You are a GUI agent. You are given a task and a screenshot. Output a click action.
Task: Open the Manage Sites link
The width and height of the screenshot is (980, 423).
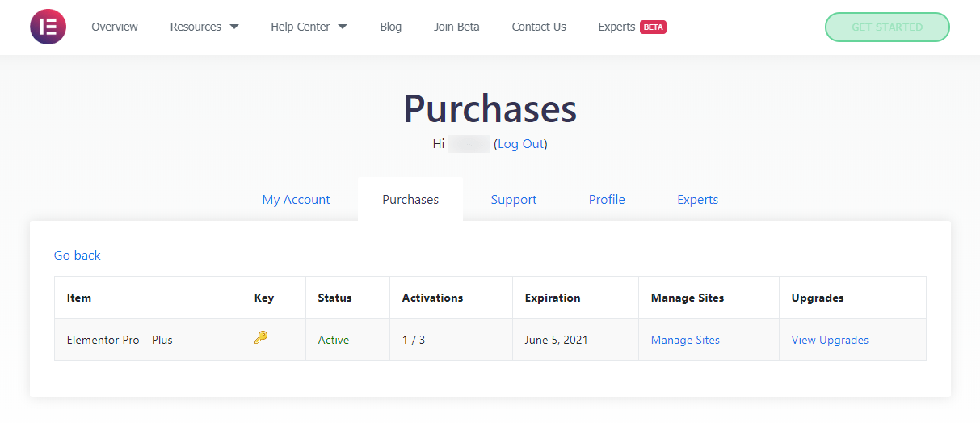[685, 340]
